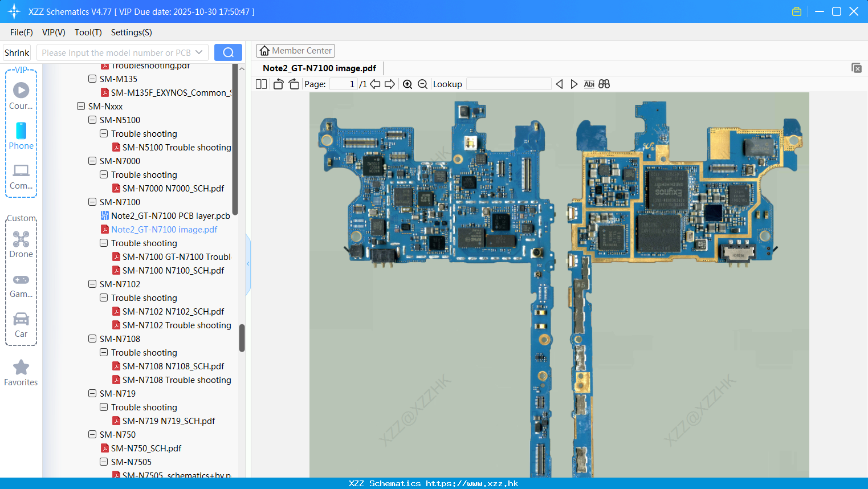Screen dimensions: 868x489
Task: Open the Game console category
Action: coord(21,279)
